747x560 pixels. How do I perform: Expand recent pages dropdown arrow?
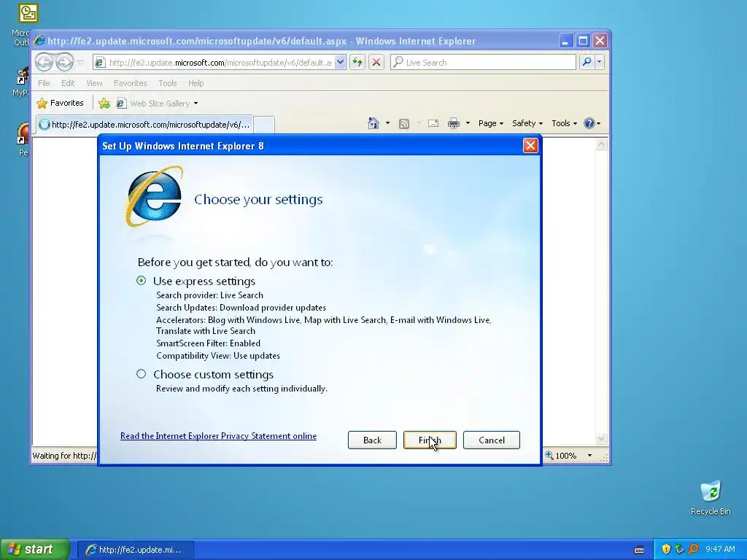80,63
